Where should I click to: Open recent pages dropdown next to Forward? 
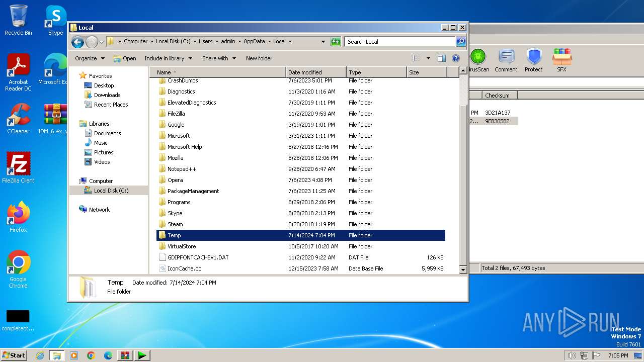pyautogui.click(x=102, y=42)
